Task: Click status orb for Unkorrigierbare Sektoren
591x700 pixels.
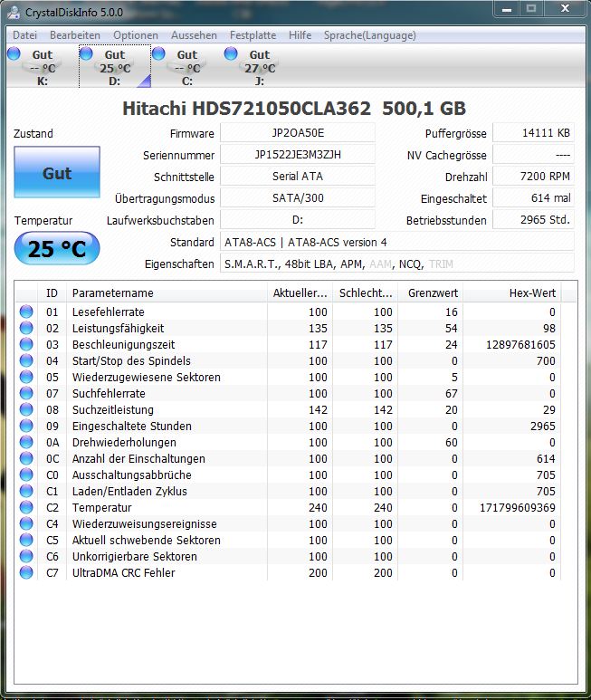Action: pyautogui.click(x=26, y=556)
